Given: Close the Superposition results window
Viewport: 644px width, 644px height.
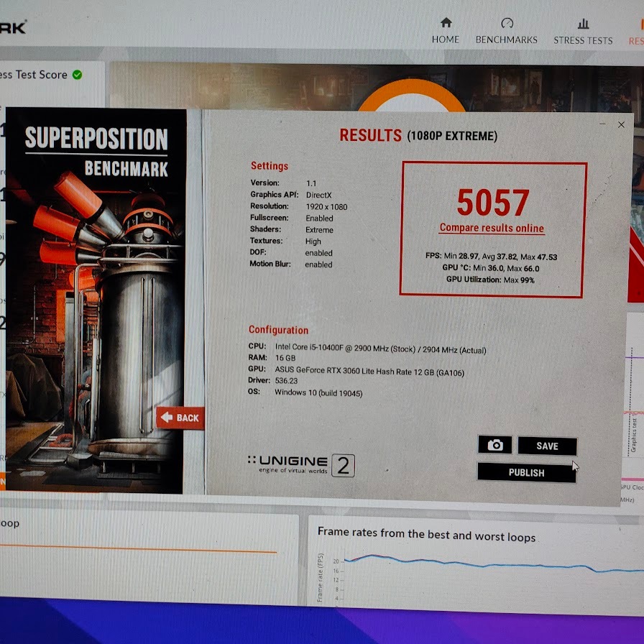Looking at the screenshot, I should tap(621, 124).
